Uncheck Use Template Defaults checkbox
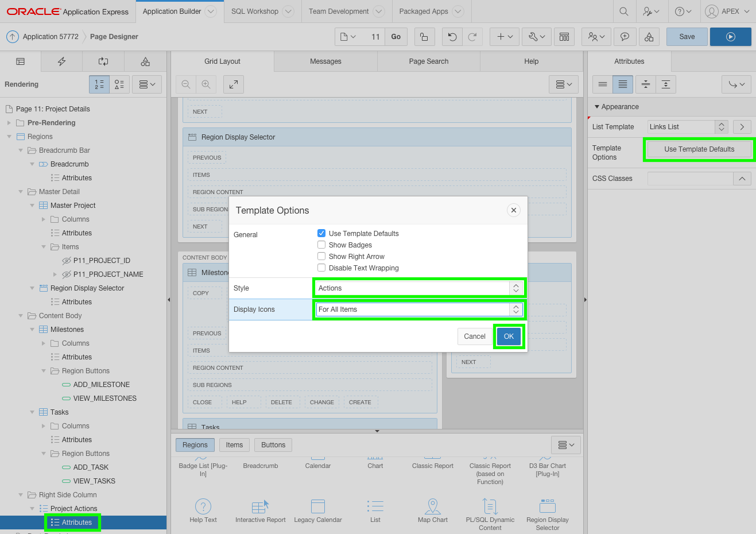756x534 pixels. tap(321, 234)
